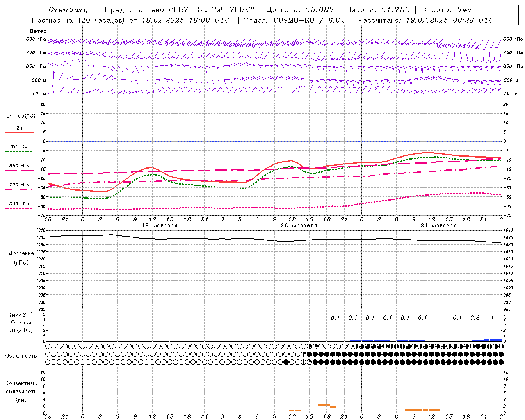Screen dimensions: 525x420
Task: Click the '500 м' label left of wind panel
Action: [39, 80]
